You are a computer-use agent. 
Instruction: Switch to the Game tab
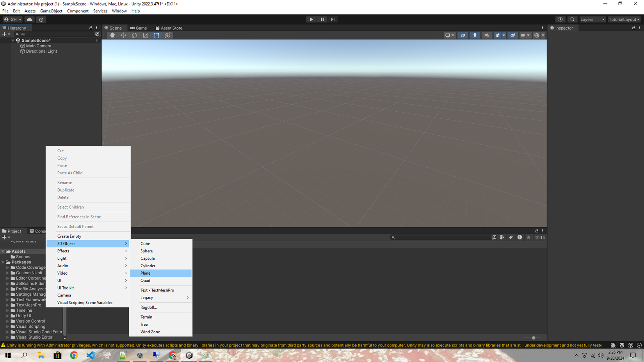139,28
